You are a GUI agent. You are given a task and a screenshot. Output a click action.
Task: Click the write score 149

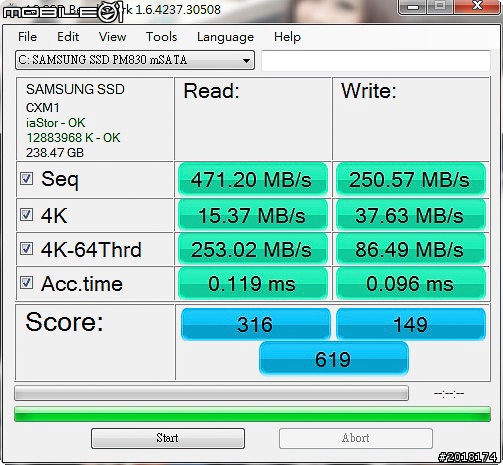(411, 324)
